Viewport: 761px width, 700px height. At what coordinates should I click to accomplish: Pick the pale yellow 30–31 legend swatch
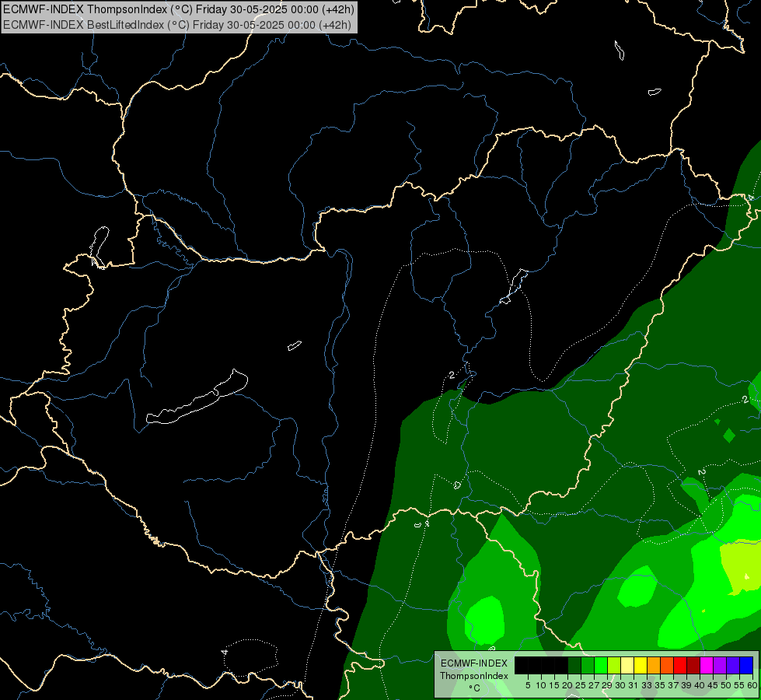tap(627, 665)
